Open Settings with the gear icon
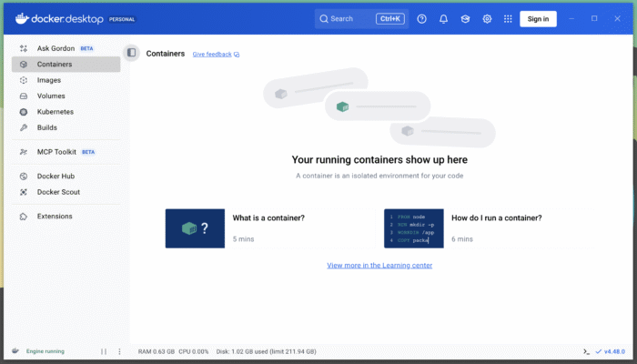This screenshot has width=637, height=364. click(487, 18)
